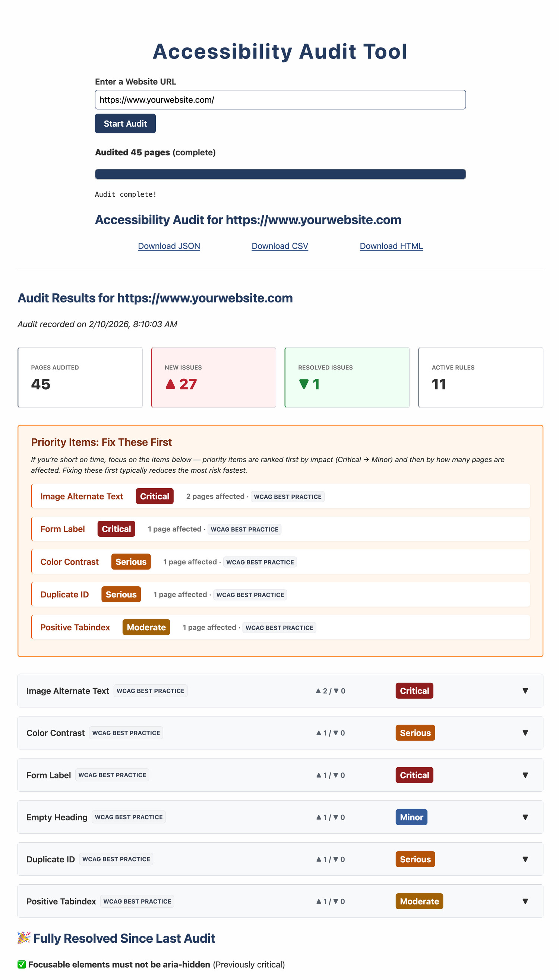The image size is (559, 980).
Task: Expand the Duplicate ID rule details
Action: 525,860
